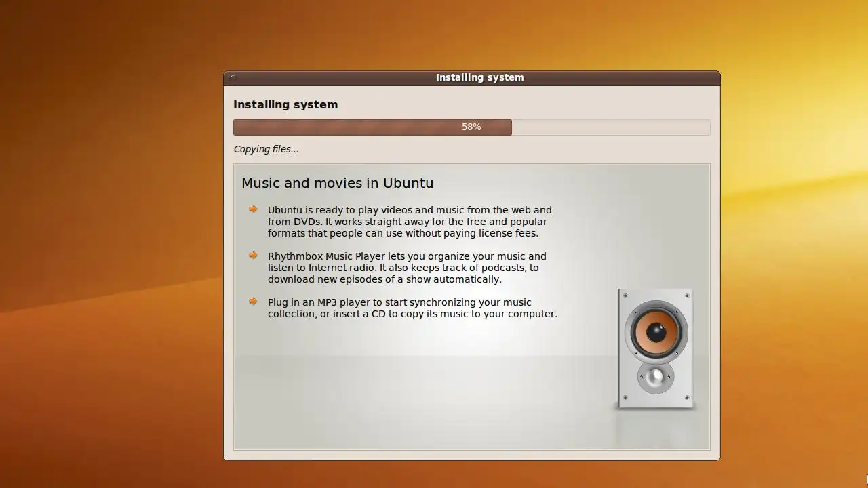Click the bold 'Installing system' heading

pos(285,104)
